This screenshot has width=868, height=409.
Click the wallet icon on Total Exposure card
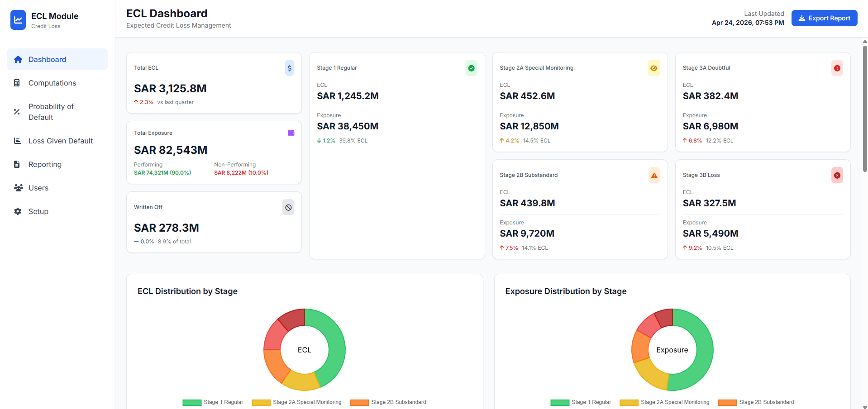[291, 133]
